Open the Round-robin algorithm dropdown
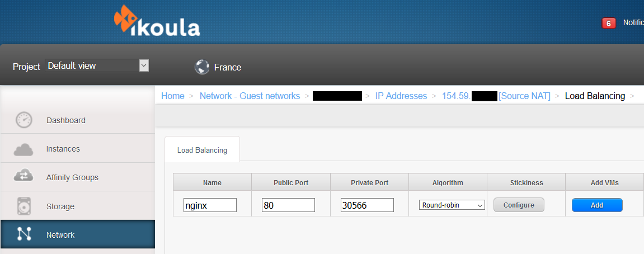Image resolution: width=644 pixels, height=254 pixels. [452, 205]
